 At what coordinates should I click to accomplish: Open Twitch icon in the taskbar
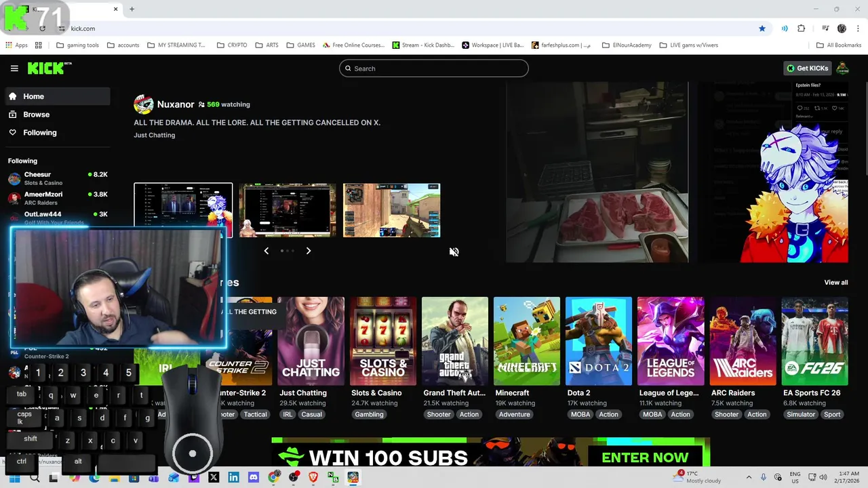click(x=194, y=477)
